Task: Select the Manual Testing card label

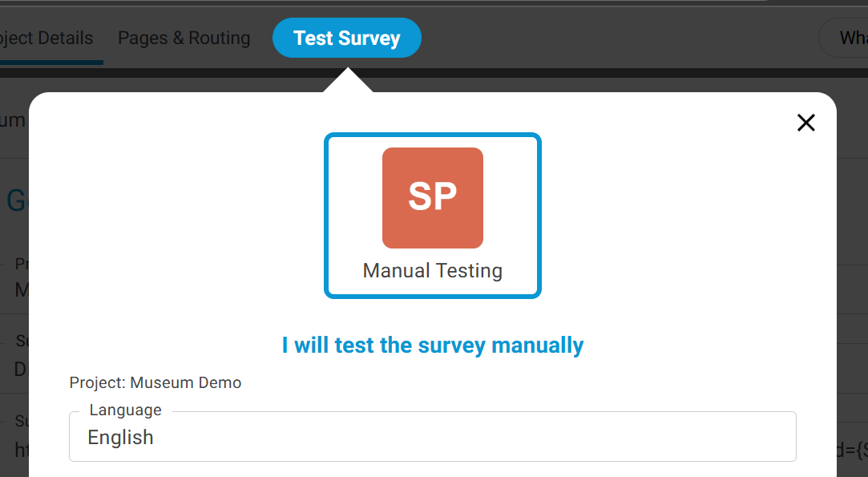Action: [x=433, y=271]
